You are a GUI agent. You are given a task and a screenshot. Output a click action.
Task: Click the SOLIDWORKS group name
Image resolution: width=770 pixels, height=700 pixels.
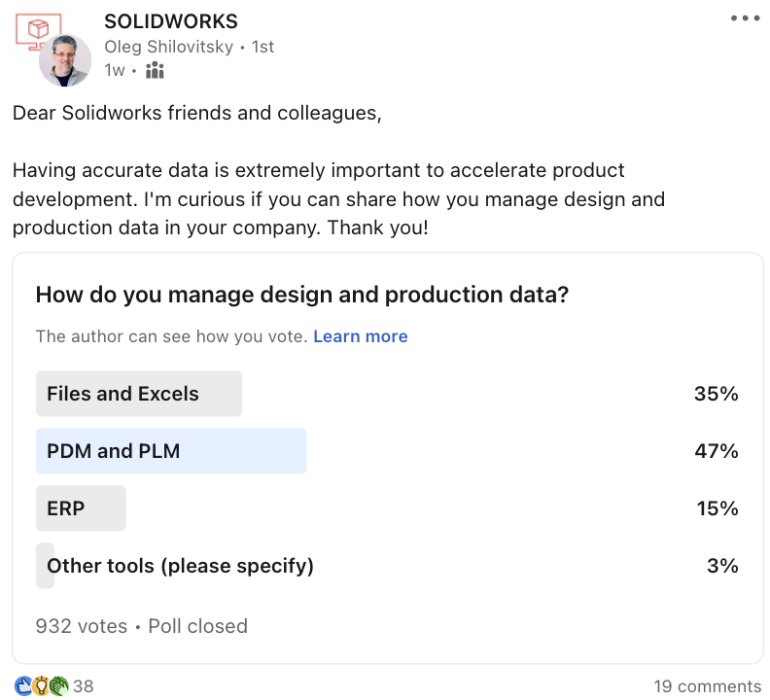pyautogui.click(x=170, y=21)
